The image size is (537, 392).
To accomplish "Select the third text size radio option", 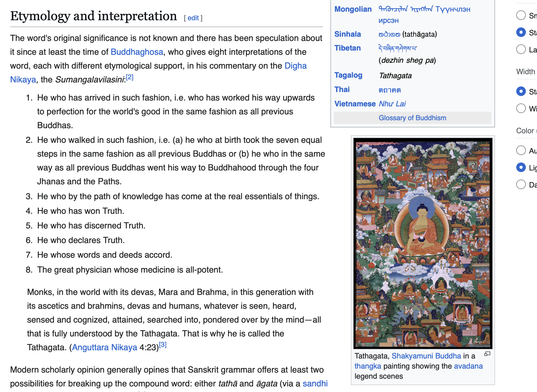I will tap(521, 49).
